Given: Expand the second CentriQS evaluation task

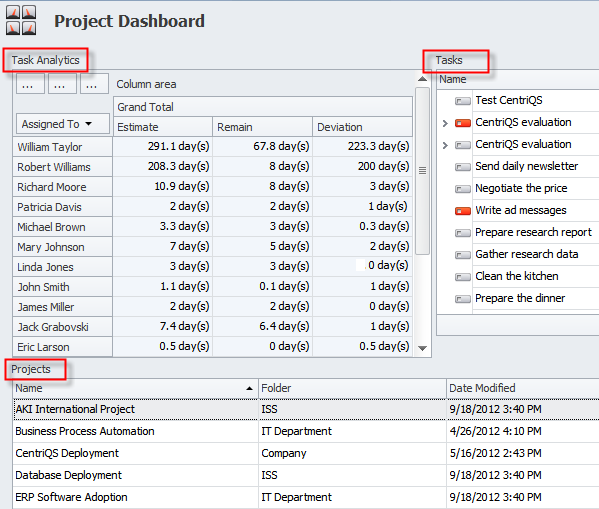Looking at the screenshot, I should pos(445,145).
